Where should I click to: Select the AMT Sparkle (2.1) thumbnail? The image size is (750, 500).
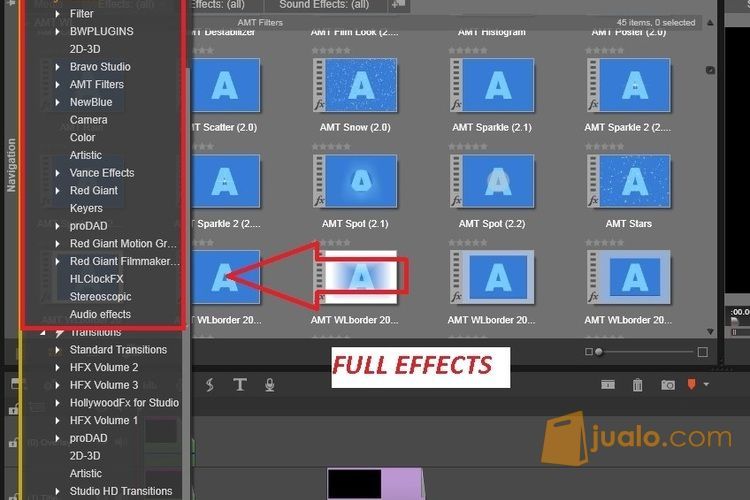pos(492,85)
